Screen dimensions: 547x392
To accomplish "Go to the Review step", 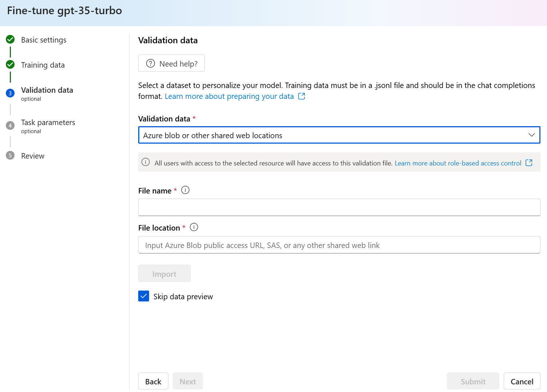I will tap(33, 156).
